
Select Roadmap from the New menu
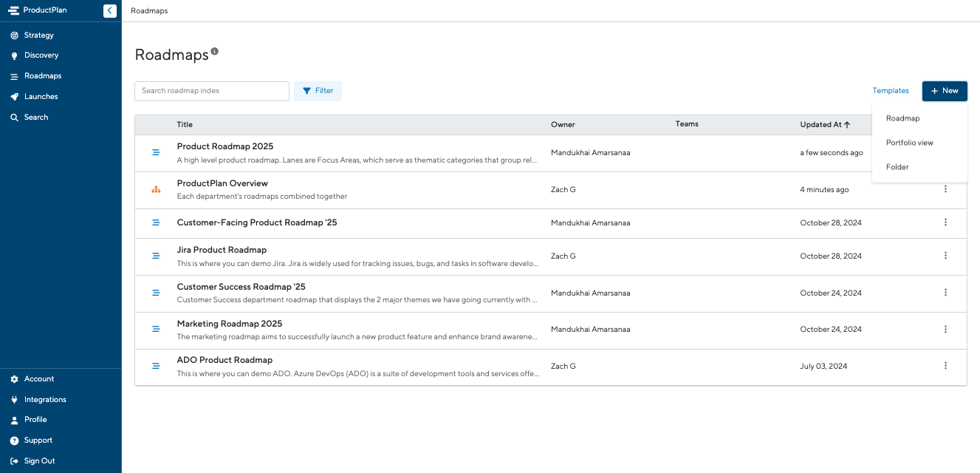point(902,118)
